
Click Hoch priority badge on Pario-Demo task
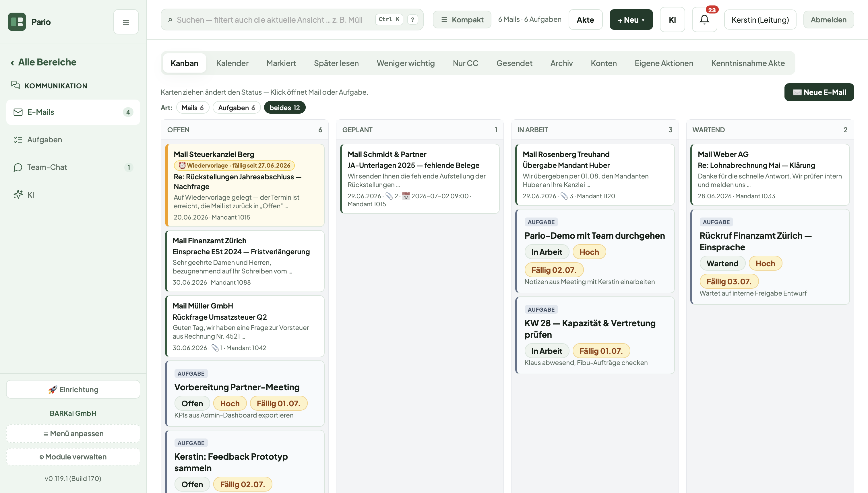(589, 252)
